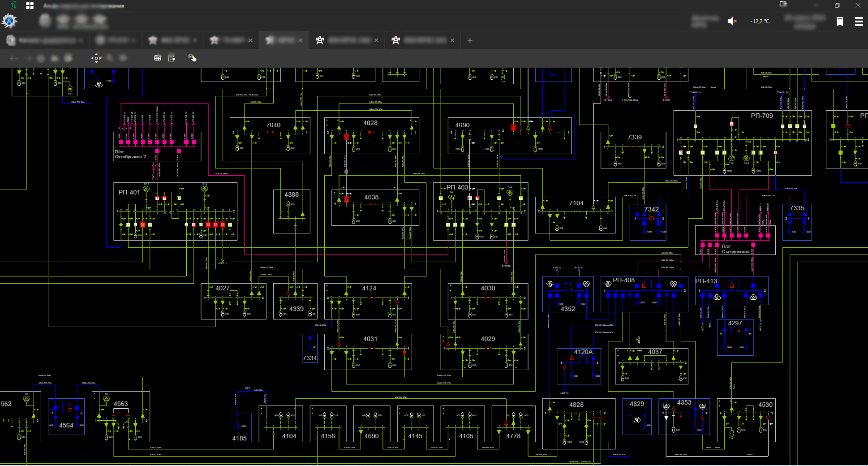Viewport: 868px width, 466px height.
Task: Select substation label 4090
Action: (463, 125)
